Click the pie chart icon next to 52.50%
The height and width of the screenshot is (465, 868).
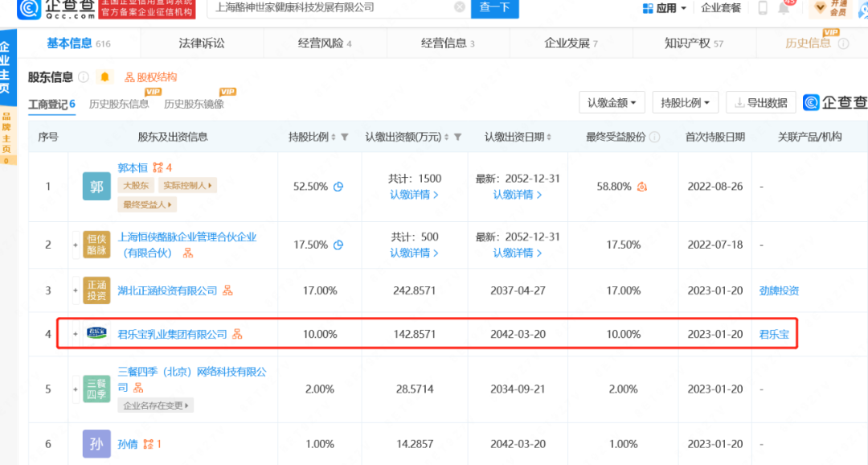338,187
